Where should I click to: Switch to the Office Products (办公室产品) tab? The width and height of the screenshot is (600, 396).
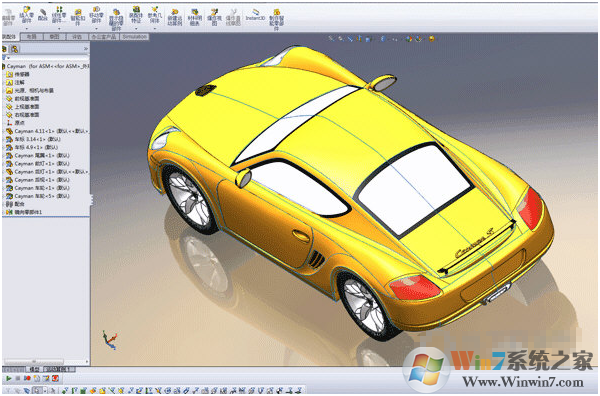[104, 37]
